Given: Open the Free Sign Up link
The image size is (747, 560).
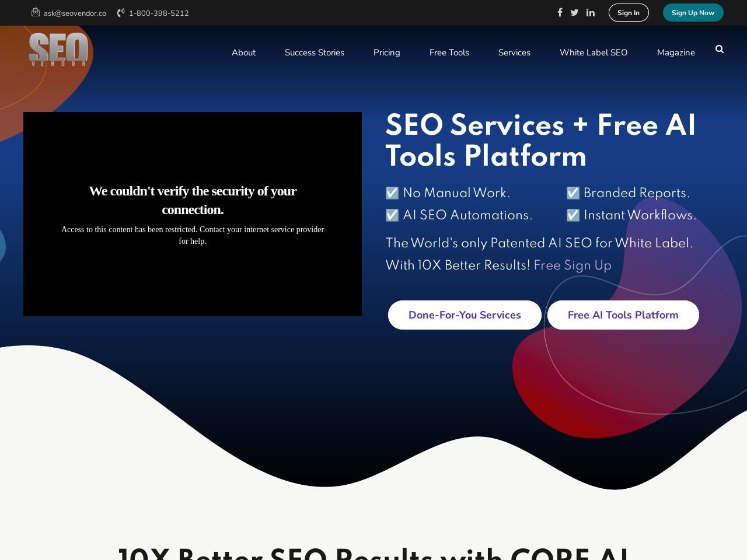Looking at the screenshot, I should (573, 265).
